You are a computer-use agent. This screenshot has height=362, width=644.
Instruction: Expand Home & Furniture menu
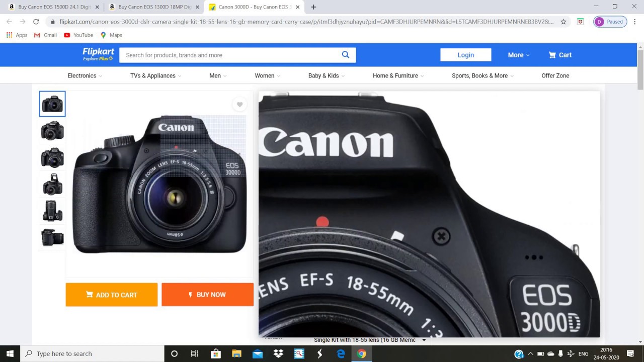click(x=398, y=76)
